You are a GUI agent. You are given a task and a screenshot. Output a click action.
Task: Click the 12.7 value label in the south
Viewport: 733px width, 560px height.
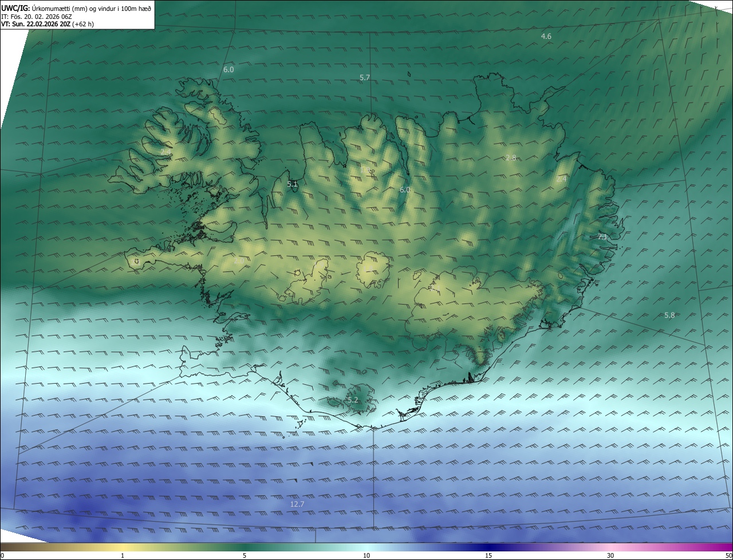click(x=297, y=504)
